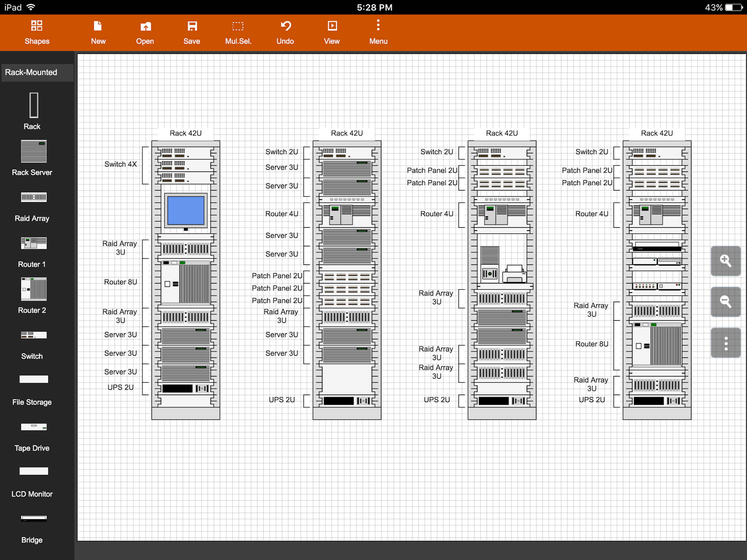Click the blue LCD monitor in first rack
Screen dimensions: 747x560
pyautogui.click(x=185, y=211)
